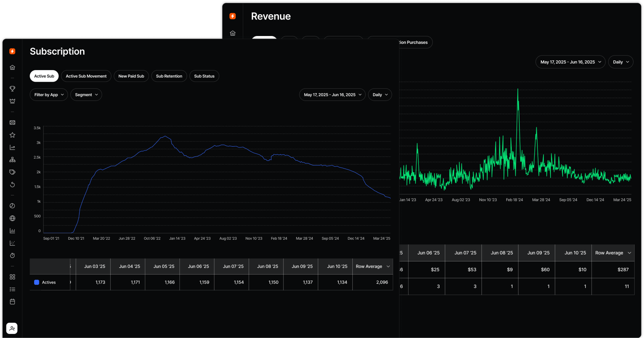Select the star ratings icon
This screenshot has height=338, width=644.
pos(12,135)
